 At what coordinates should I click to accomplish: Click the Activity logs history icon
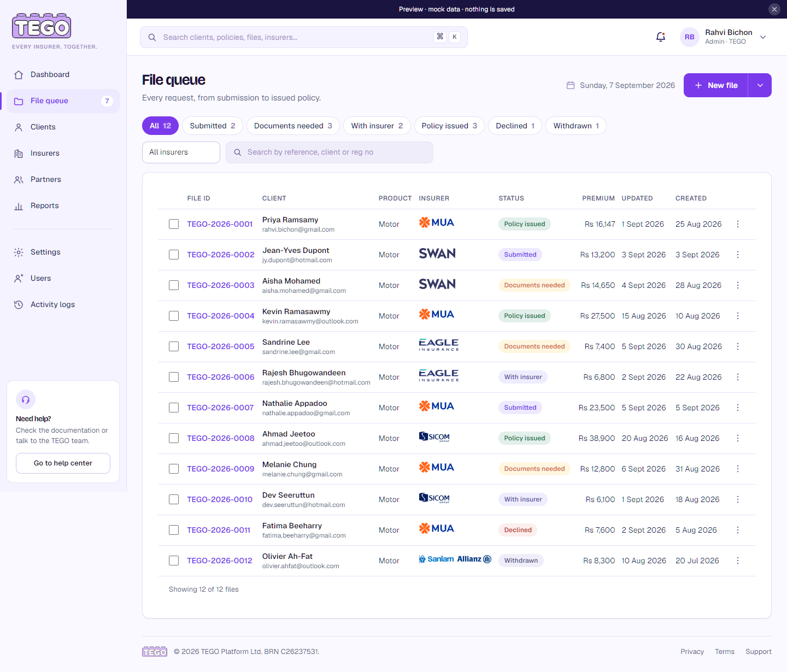(x=19, y=305)
